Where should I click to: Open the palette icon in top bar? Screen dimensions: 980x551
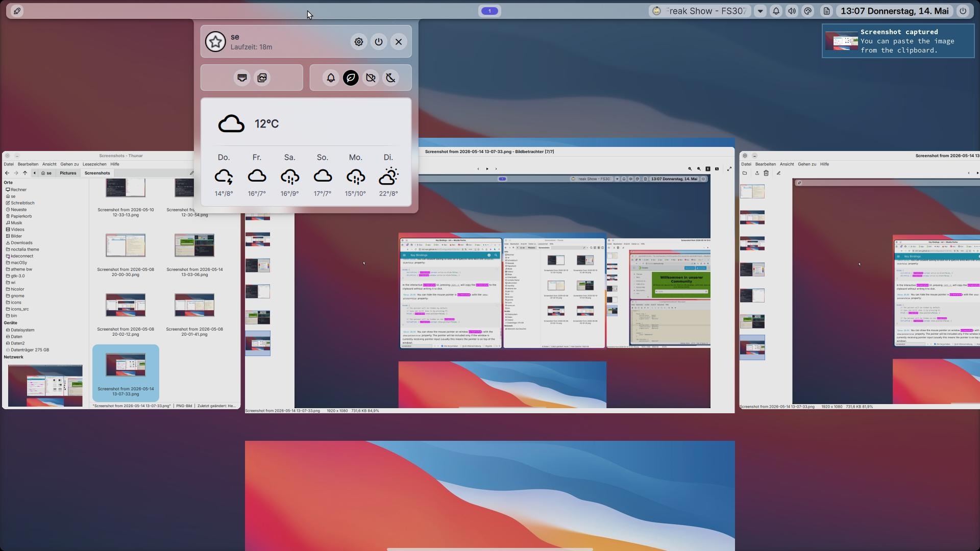(807, 11)
